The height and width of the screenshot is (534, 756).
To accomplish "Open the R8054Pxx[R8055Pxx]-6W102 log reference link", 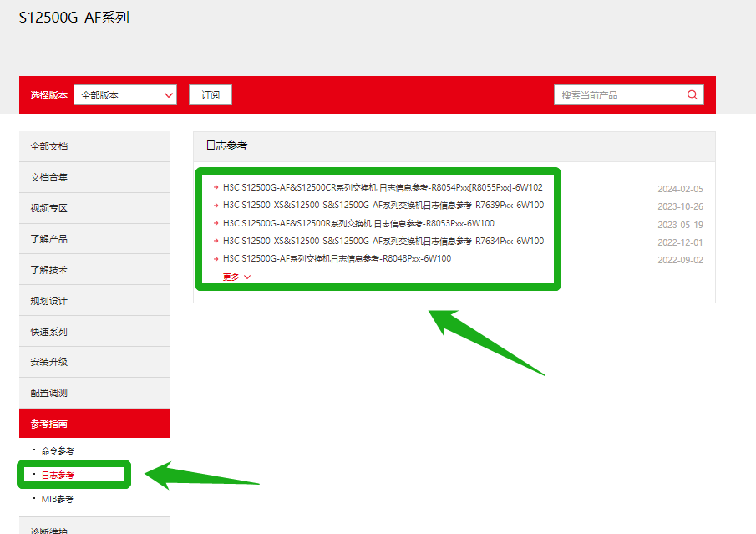I will point(383,187).
